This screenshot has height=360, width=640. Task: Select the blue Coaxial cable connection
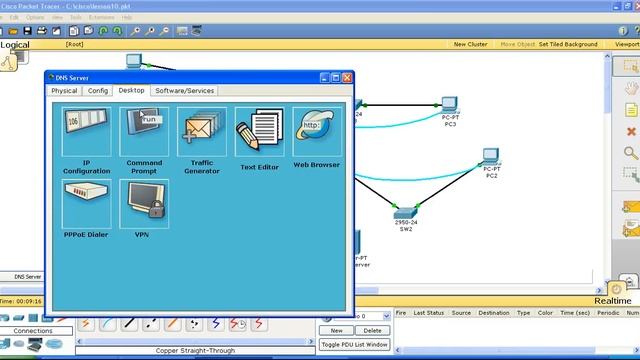point(216,324)
